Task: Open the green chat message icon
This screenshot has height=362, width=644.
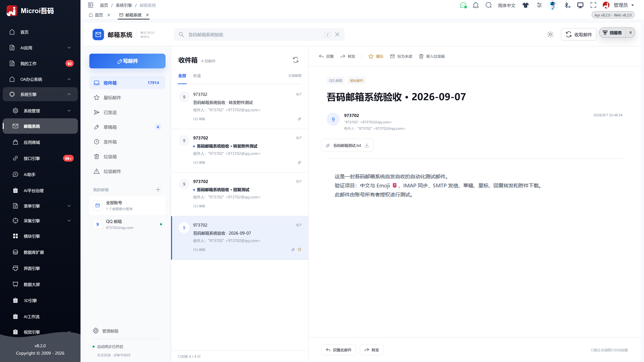Action: (x=463, y=5)
